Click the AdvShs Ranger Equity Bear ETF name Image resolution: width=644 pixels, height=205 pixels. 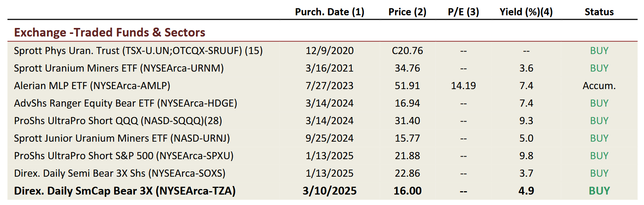(x=125, y=103)
